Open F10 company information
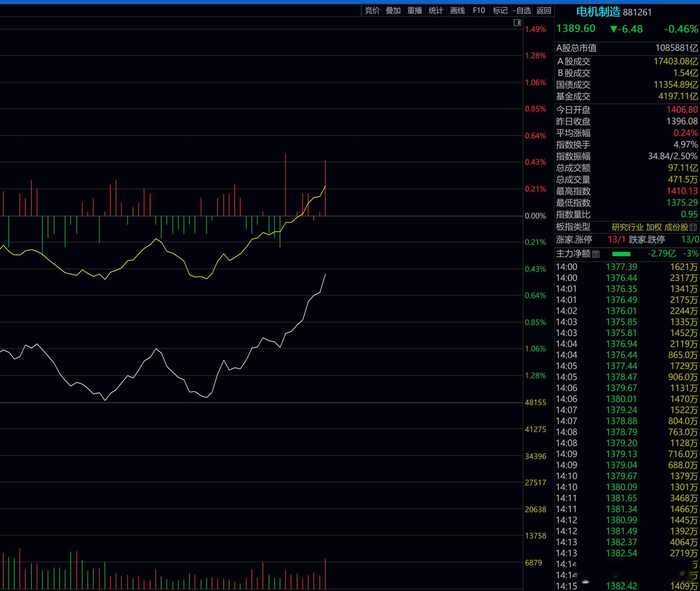 tap(479, 11)
